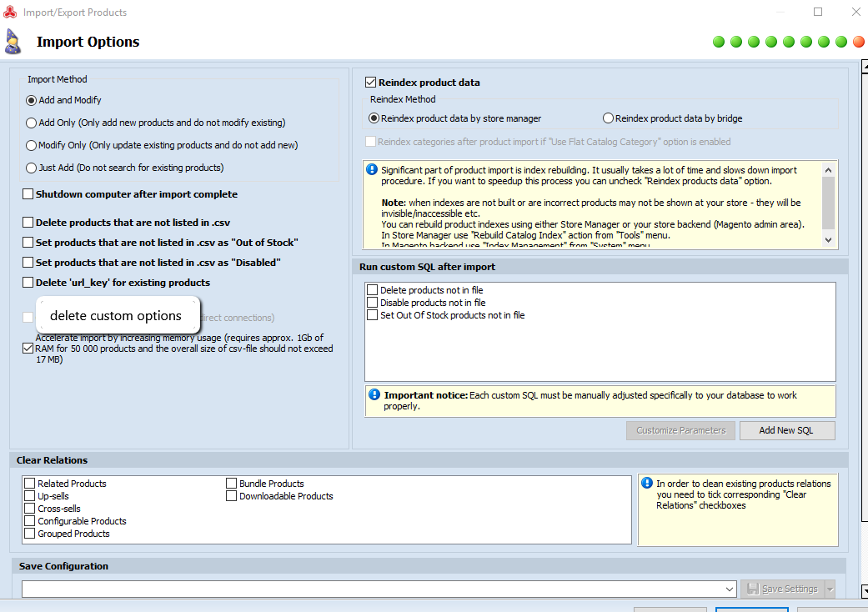Uncheck Reindex product data
The image size is (868, 612).
[x=371, y=83]
